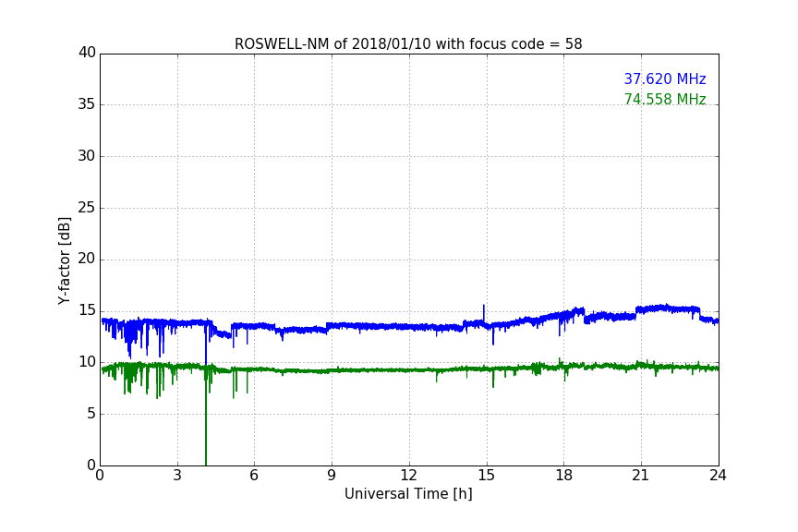Select the blue '37.620 MHz' legend label
798x532 pixels.
pyautogui.click(x=665, y=79)
